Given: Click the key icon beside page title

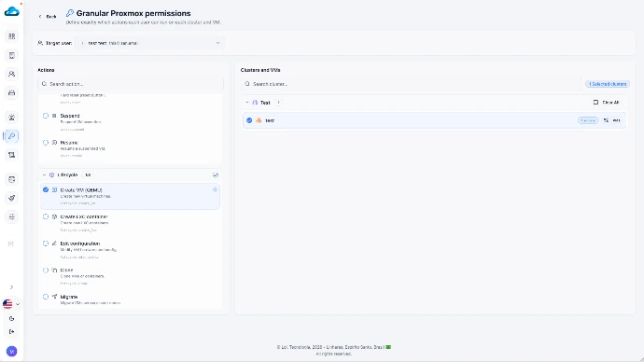Looking at the screenshot, I should pyautogui.click(x=70, y=13).
